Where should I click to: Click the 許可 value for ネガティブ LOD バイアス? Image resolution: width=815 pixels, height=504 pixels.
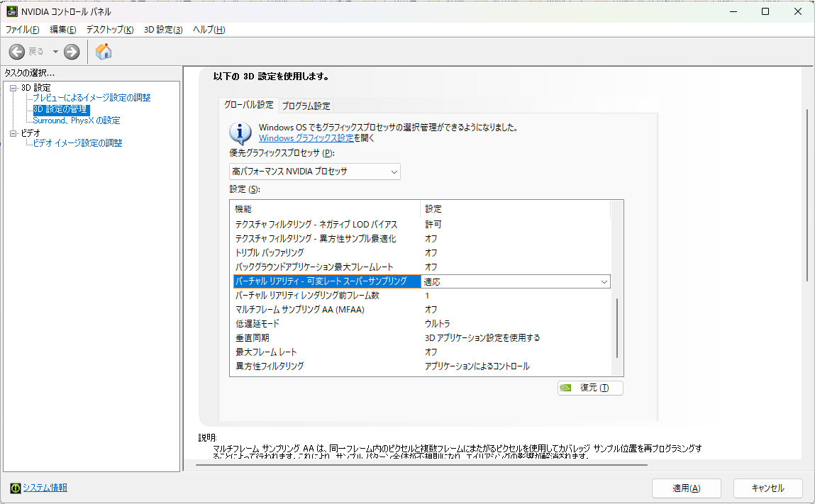point(433,225)
